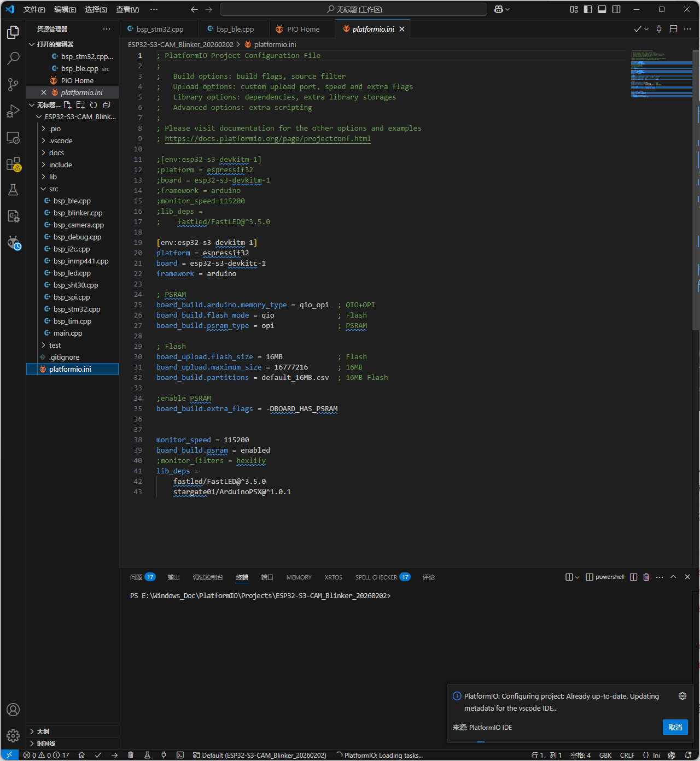
Task: Open the Accounts icon in activity bar
Action: 13,710
